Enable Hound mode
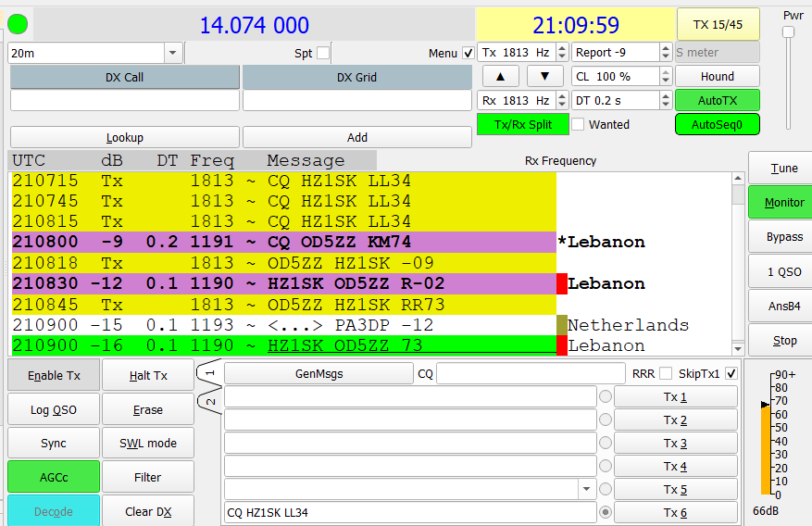This screenshot has height=526, width=812. pos(718,76)
